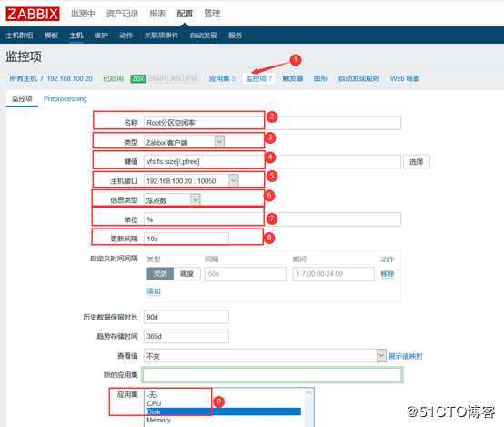
Task: Open the 查看值 不变 dropdown
Action: [x=265, y=356]
